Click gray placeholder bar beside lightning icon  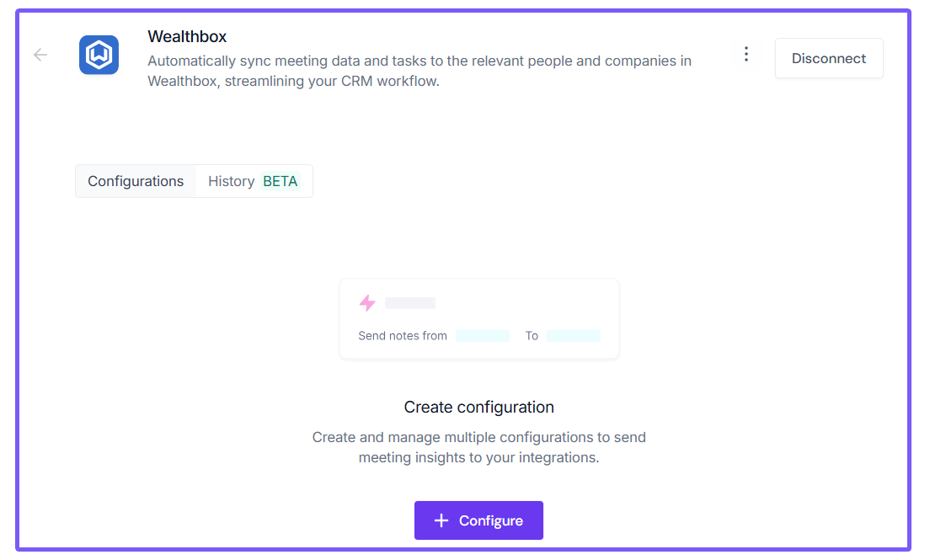coord(410,303)
